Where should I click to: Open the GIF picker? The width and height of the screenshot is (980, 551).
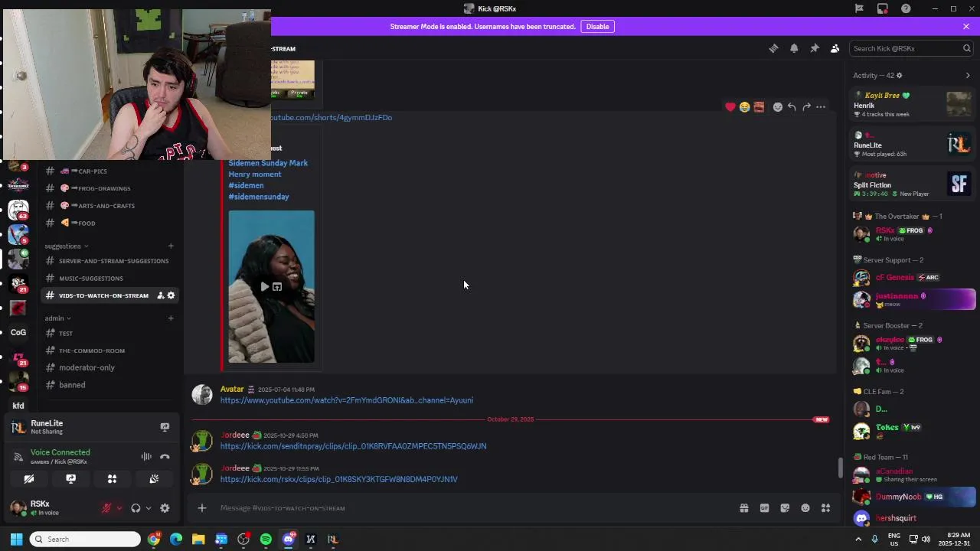(x=764, y=508)
